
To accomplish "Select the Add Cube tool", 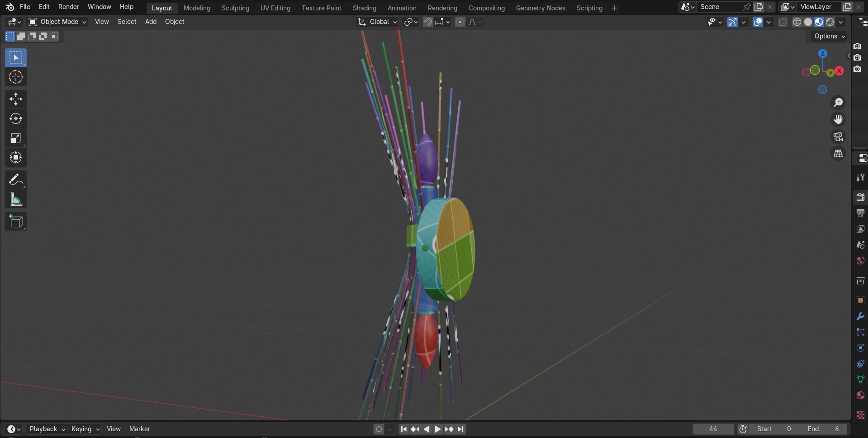I will coord(16,221).
